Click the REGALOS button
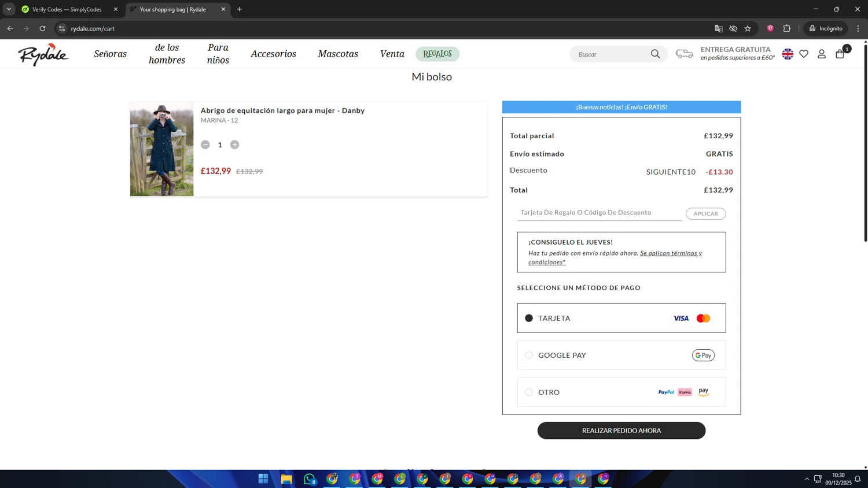Screen dimensions: 868x488 (437, 54)
